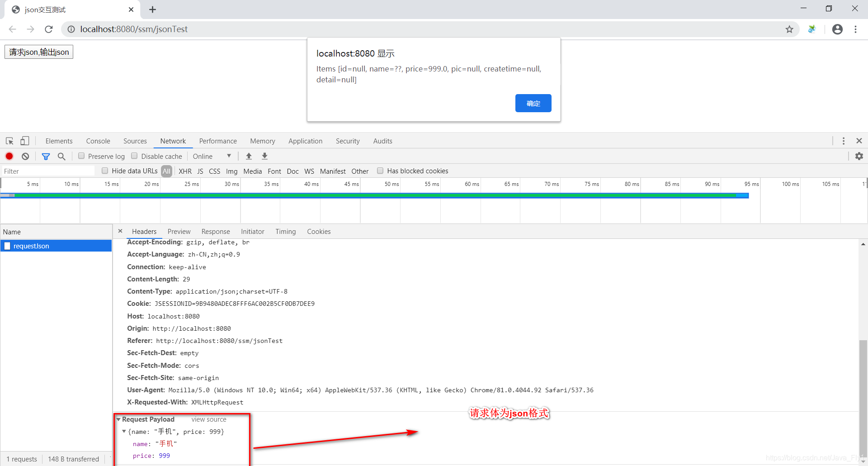Filter requests by WS type
868x466 pixels.
click(309, 171)
